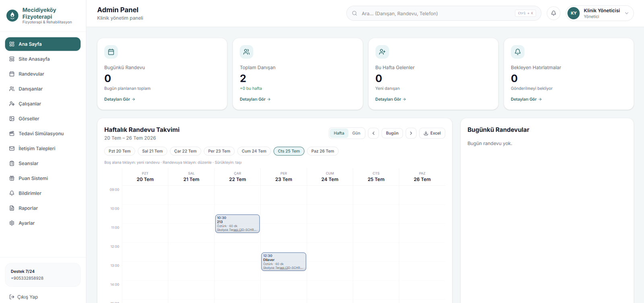Switch calendar view to Hafta
This screenshot has height=303, width=644.
[339, 133]
